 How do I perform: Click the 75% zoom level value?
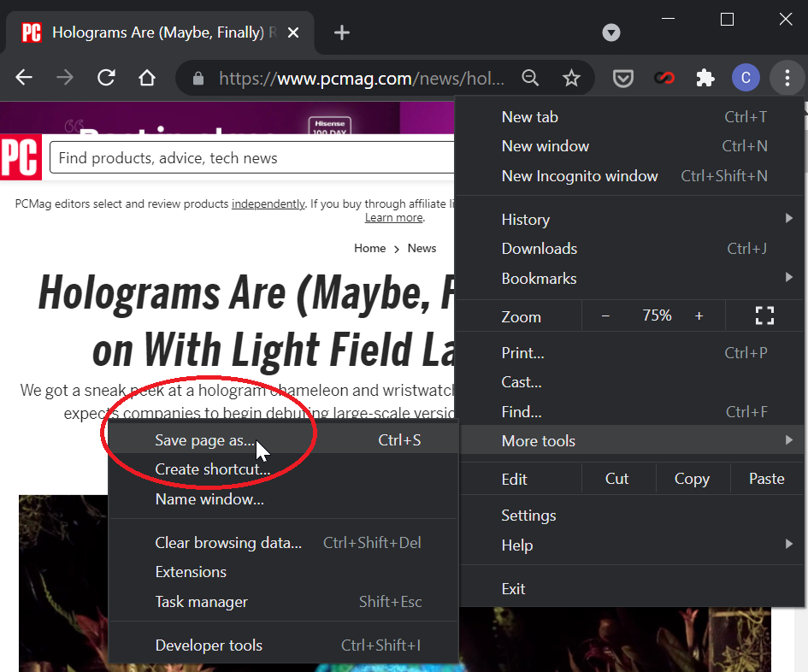[657, 315]
